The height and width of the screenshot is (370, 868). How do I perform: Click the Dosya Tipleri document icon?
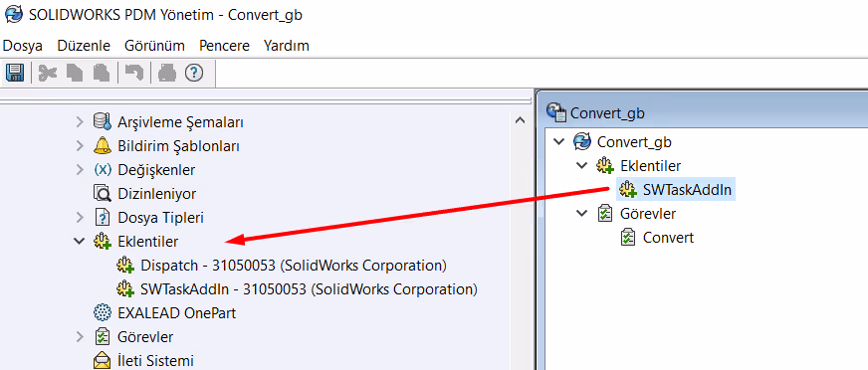(x=103, y=218)
